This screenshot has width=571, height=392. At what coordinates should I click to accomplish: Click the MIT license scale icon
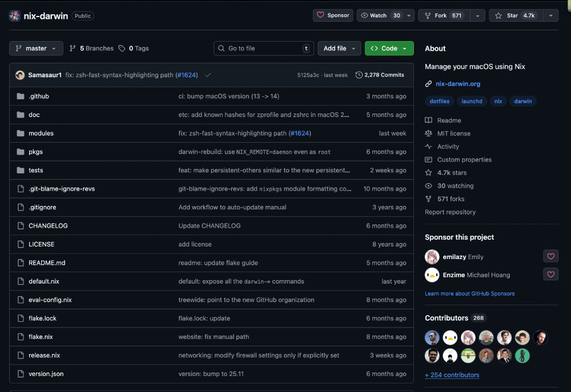[429, 133]
